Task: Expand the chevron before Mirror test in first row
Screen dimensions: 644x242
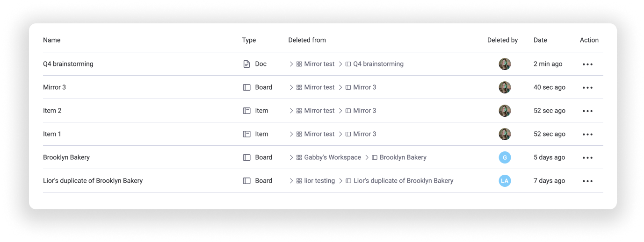Action: (x=291, y=64)
